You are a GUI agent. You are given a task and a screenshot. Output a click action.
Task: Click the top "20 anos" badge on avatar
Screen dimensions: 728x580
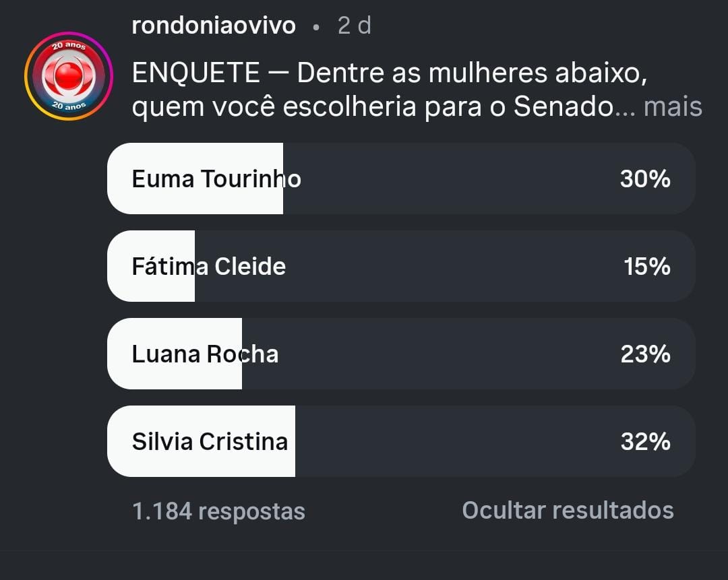(x=68, y=46)
